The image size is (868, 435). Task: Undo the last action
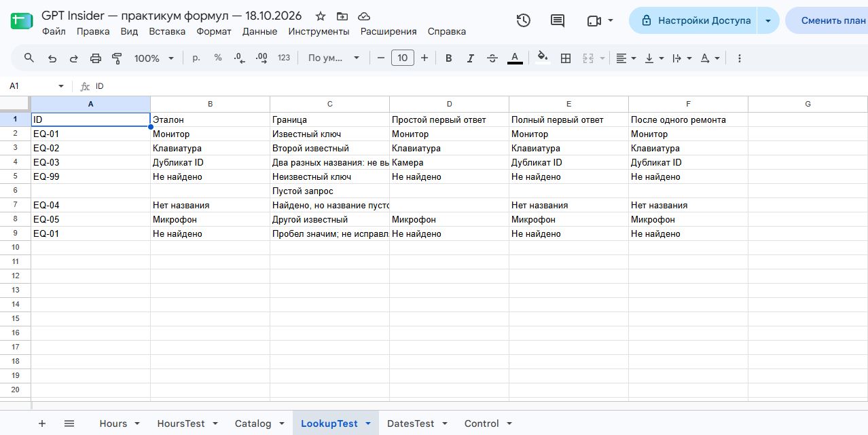52,58
